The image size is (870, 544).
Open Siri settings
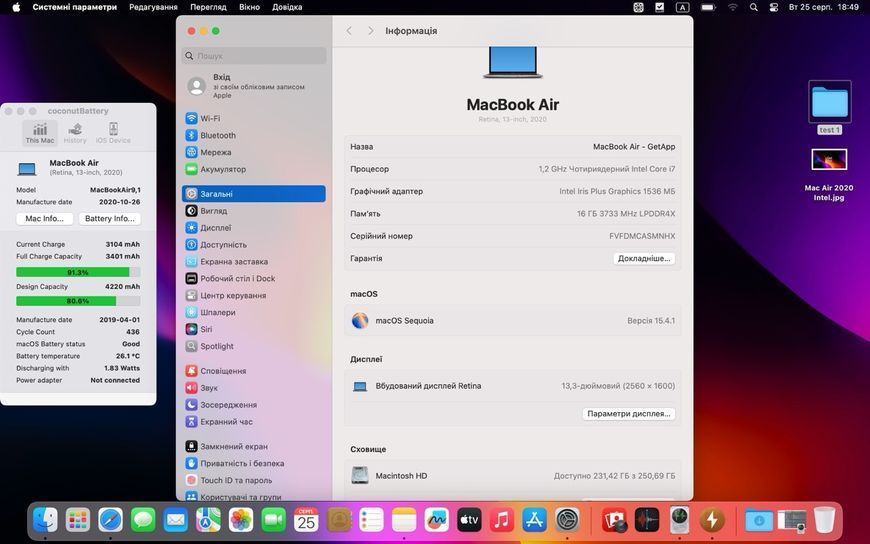254,329
